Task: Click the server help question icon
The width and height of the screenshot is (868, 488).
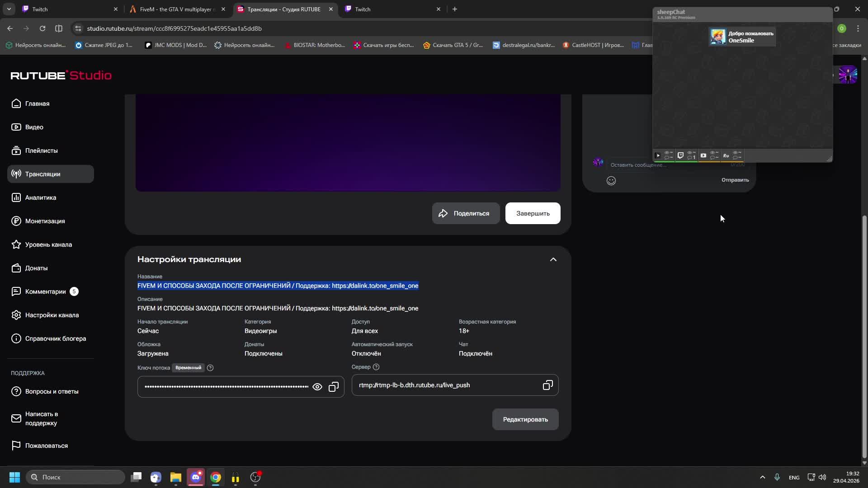Action: click(376, 367)
